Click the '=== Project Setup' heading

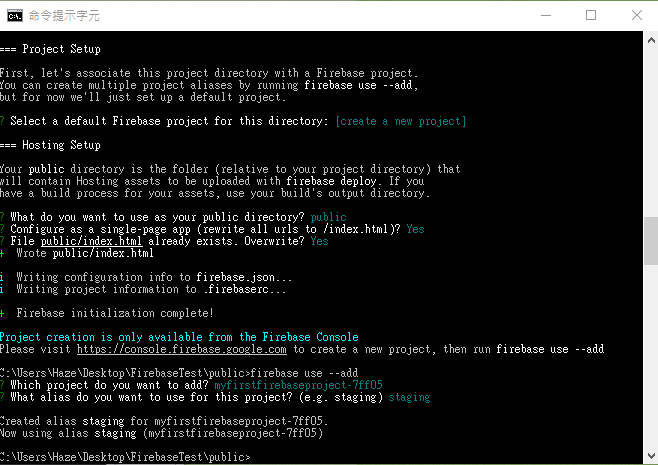pos(50,49)
